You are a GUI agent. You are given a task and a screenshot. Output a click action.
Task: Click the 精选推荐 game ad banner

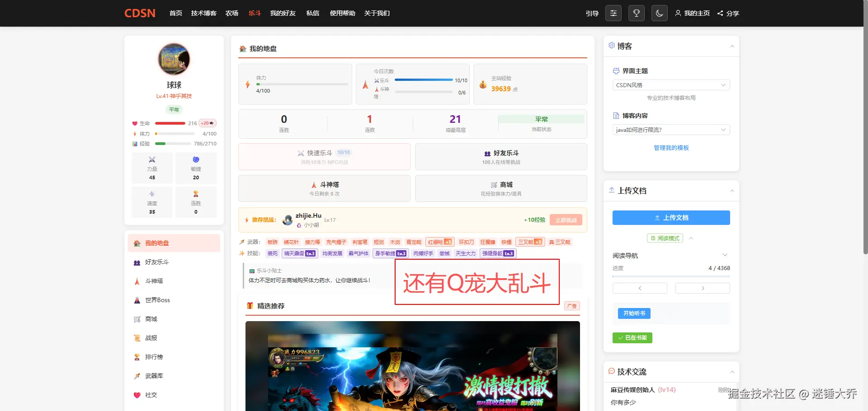pyautogui.click(x=413, y=366)
